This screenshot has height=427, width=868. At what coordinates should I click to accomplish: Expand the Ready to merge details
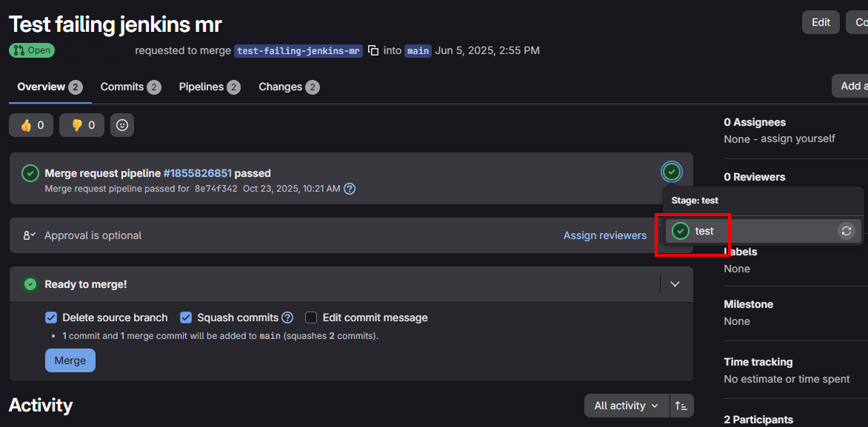coord(675,284)
